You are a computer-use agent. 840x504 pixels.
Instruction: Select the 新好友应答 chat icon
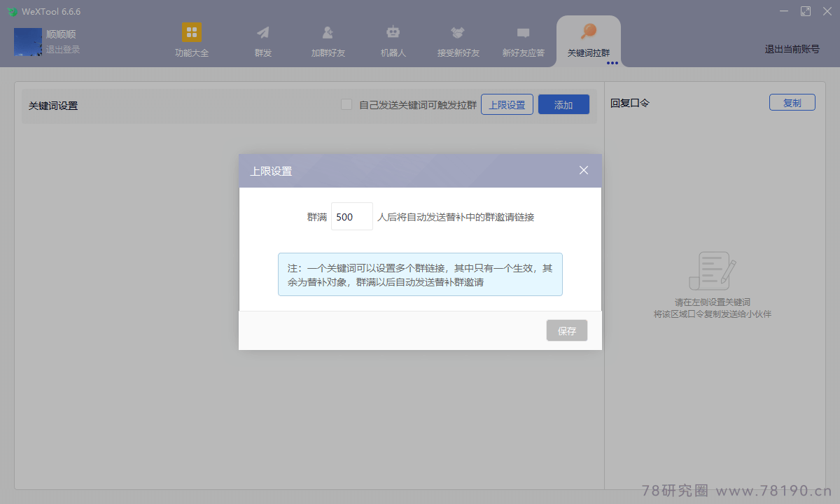pos(522,31)
